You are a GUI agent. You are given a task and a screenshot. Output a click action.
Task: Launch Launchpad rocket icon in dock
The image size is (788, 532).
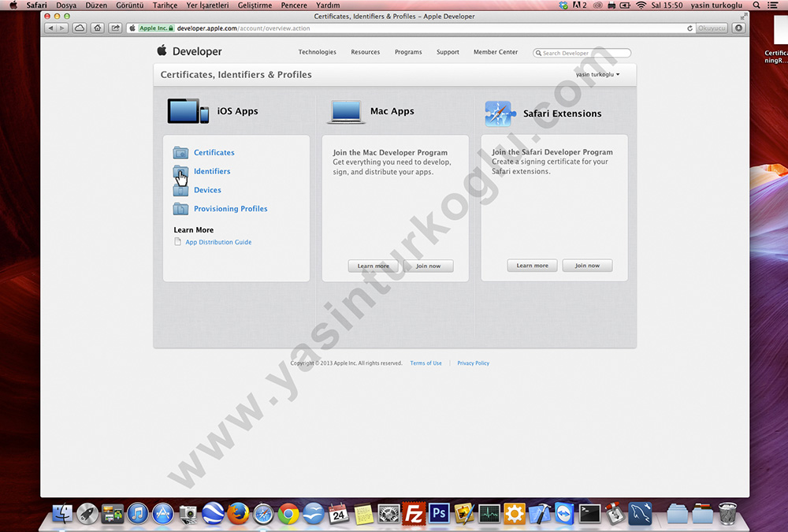pyautogui.click(x=87, y=513)
